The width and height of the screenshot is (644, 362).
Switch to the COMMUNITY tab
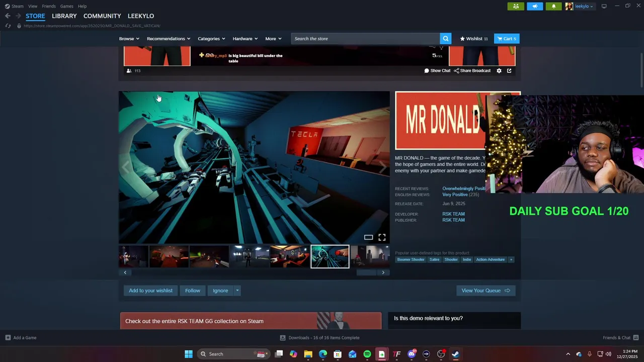(102, 16)
